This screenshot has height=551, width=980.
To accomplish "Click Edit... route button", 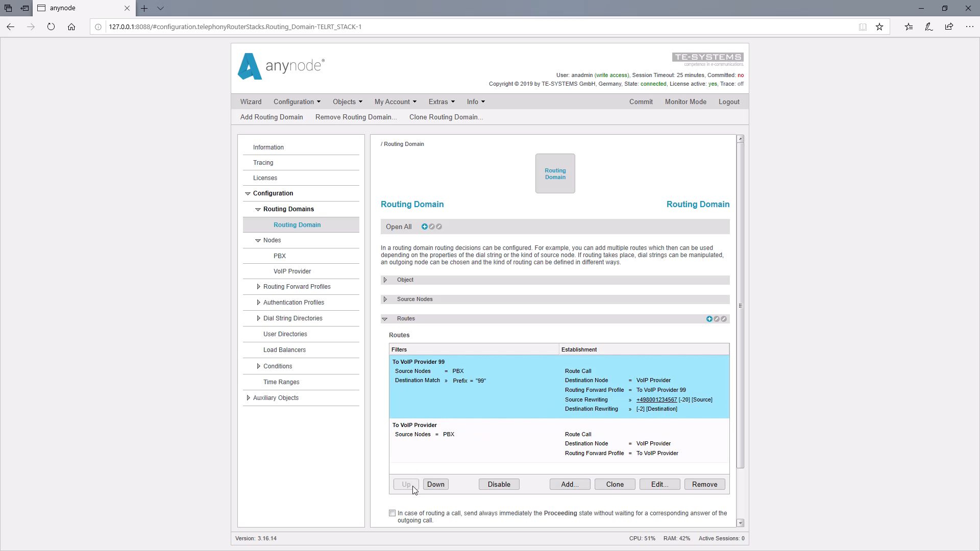I will point(659,484).
